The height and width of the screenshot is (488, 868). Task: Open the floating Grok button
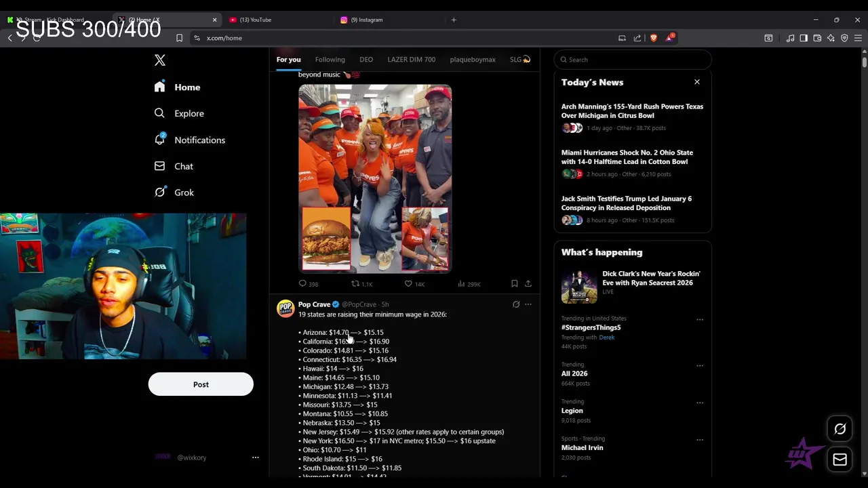(x=840, y=429)
